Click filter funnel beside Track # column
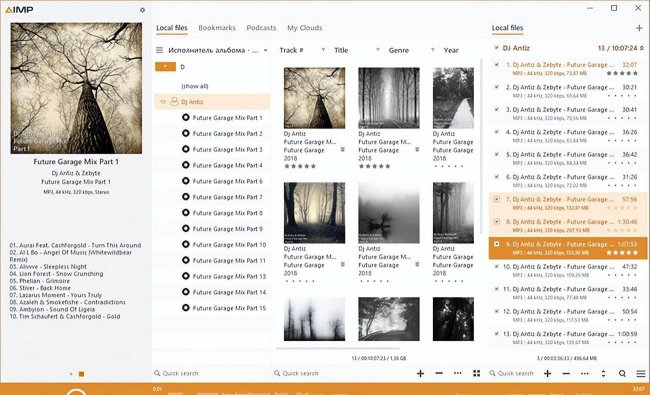 323,50
